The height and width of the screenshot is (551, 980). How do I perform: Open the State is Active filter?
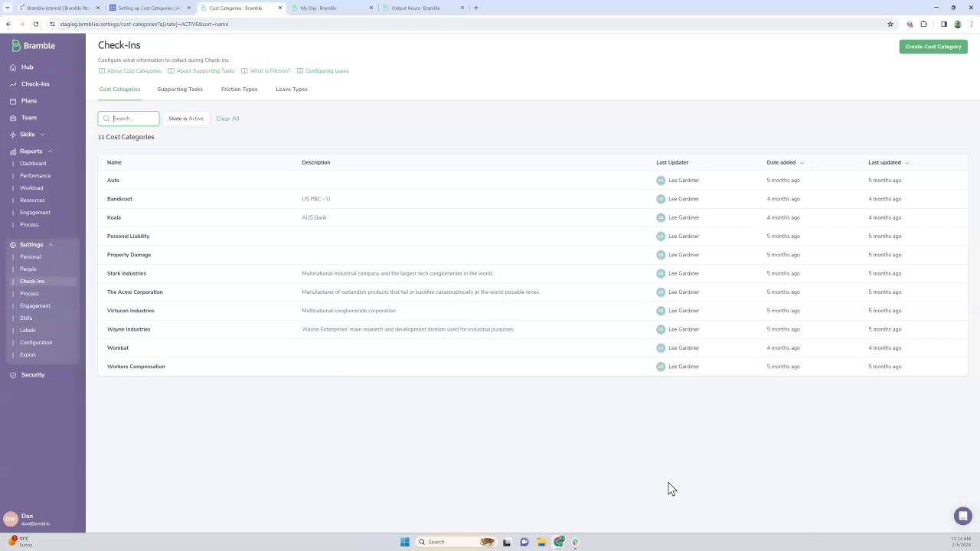[186, 119]
